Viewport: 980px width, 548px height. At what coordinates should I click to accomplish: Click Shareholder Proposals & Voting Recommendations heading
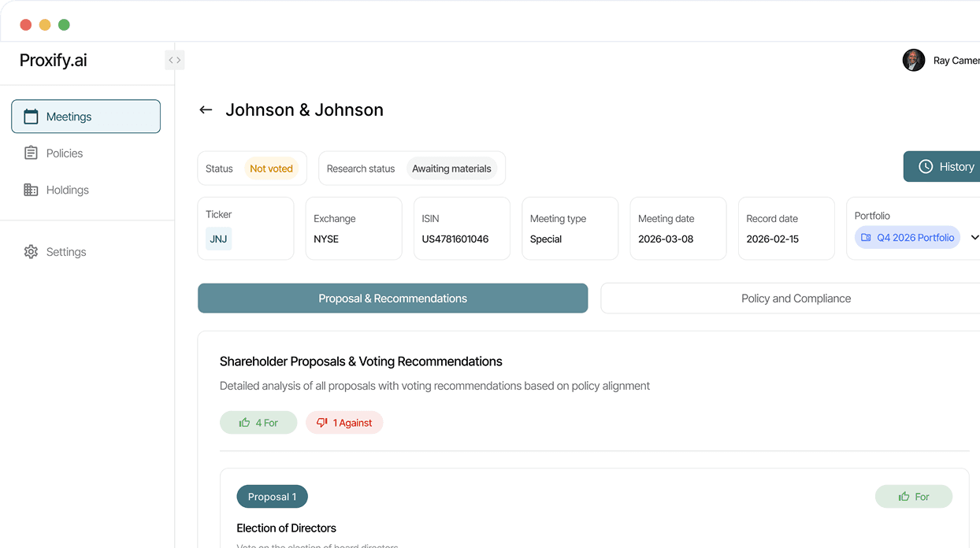point(361,361)
